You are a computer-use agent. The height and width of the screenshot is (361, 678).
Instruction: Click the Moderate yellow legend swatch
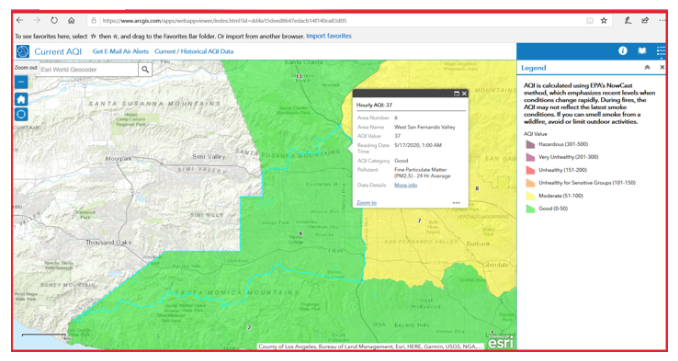(530, 196)
